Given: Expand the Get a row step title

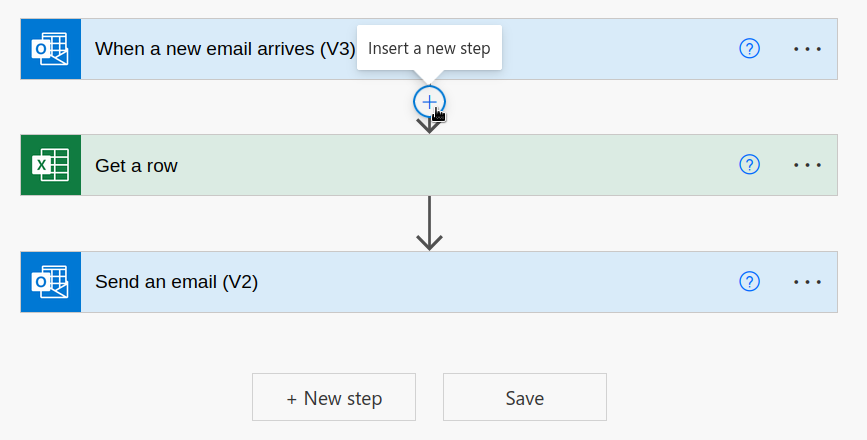Looking at the screenshot, I should click(136, 165).
